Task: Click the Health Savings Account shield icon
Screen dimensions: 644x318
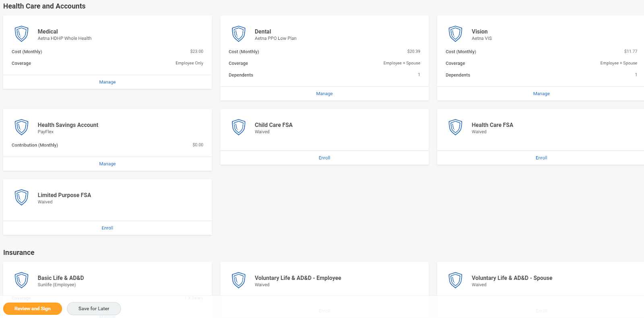Action: (21, 127)
